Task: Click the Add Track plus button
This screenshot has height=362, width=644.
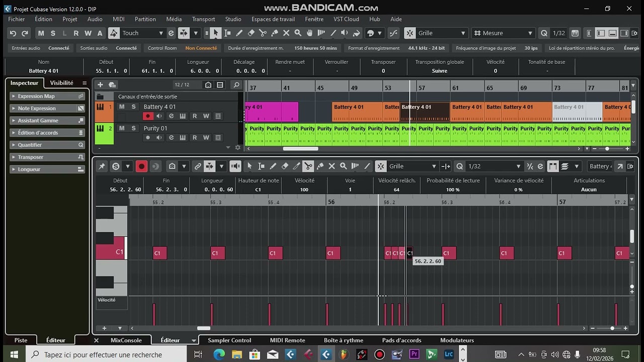Action: (x=100, y=85)
